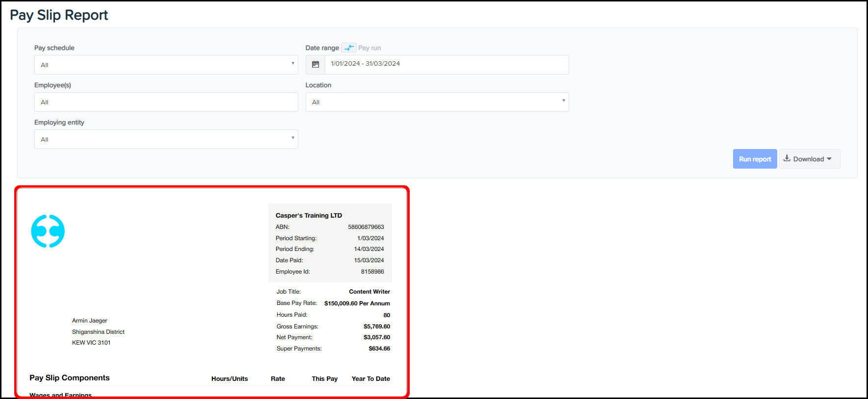Click the blue company logo on payslip
Screen dimensions: 868x399
pos(48,231)
